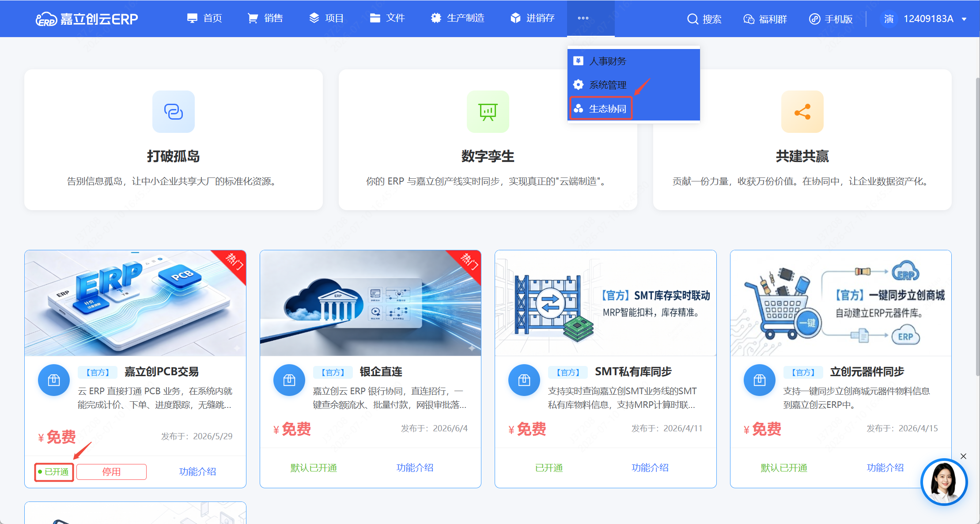Click the 嘉立创PCB交易 title
The image size is (980, 524).
click(x=162, y=372)
